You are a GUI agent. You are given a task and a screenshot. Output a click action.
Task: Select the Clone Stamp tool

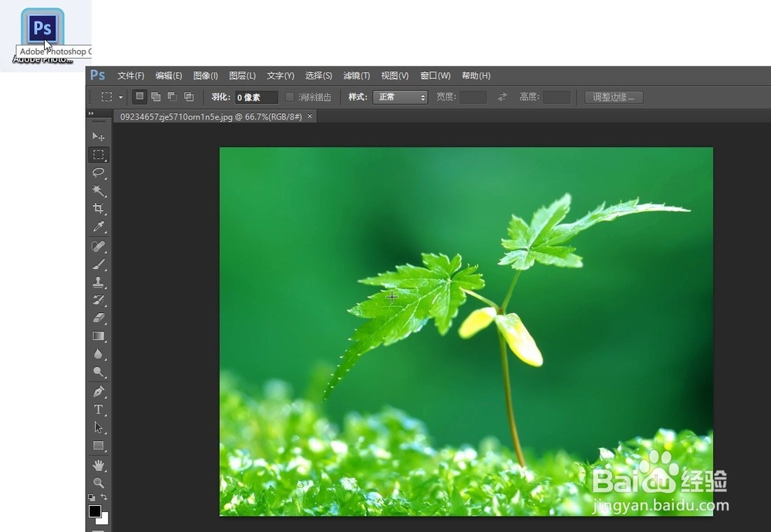coord(99,281)
